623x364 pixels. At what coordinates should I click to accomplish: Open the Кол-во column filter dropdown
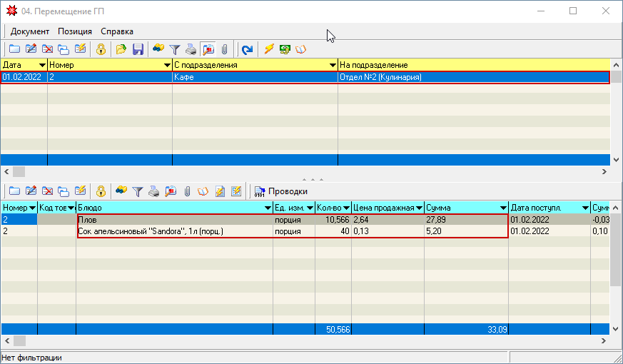pos(346,208)
